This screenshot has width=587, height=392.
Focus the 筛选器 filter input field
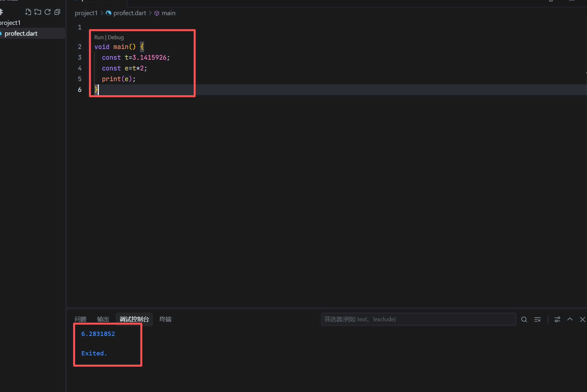[418, 319]
